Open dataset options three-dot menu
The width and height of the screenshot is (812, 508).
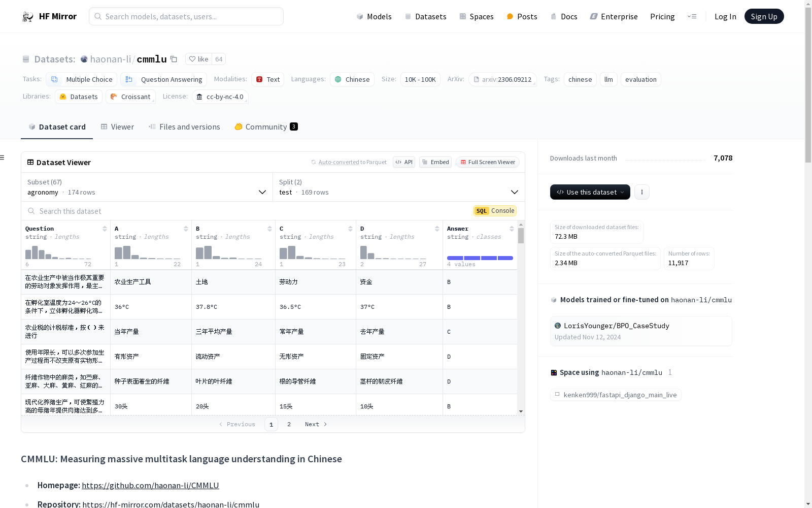pos(642,192)
